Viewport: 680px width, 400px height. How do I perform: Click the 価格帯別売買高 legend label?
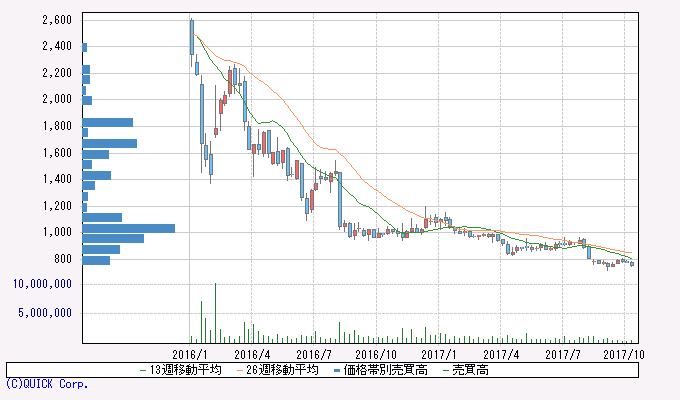pyautogui.click(x=386, y=370)
